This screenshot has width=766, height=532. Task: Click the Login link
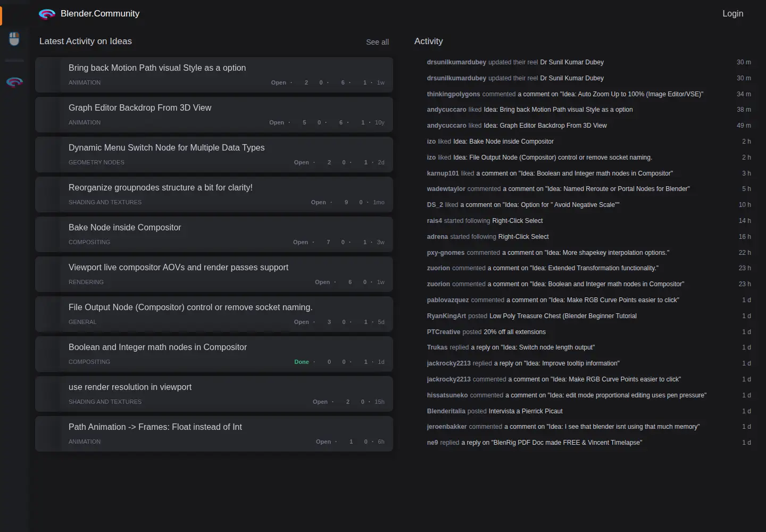[732, 14]
